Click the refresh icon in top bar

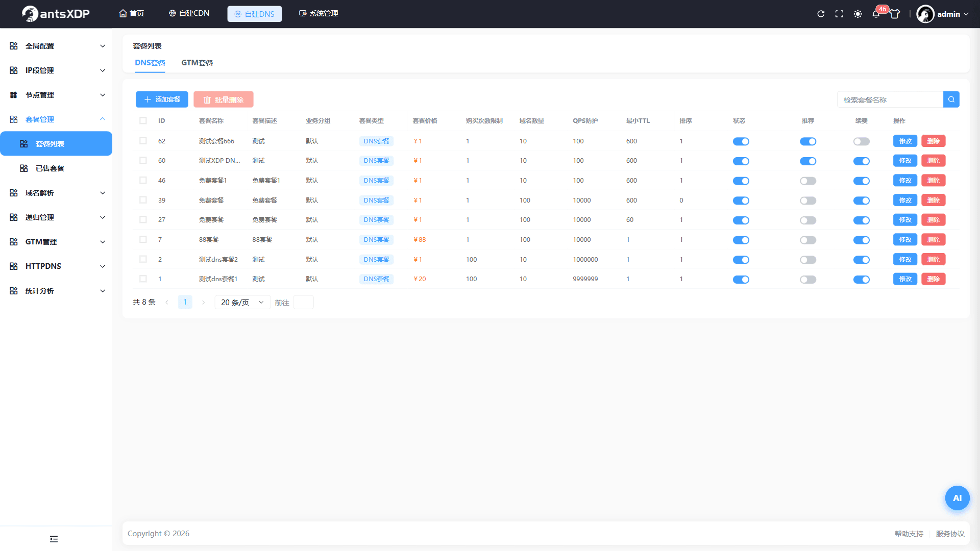pos(821,14)
